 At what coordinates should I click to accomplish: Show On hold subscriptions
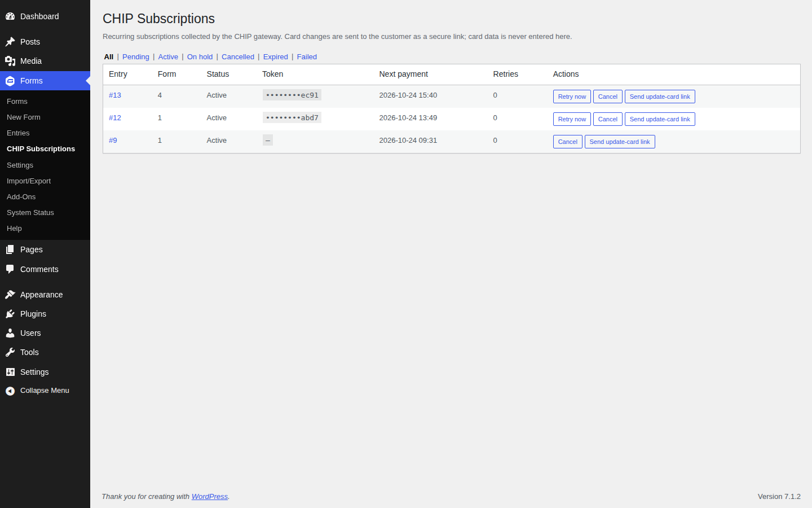click(200, 57)
